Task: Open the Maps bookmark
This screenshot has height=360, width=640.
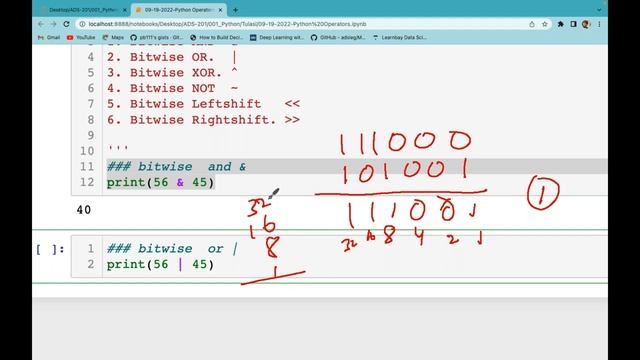Action: tap(113, 37)
